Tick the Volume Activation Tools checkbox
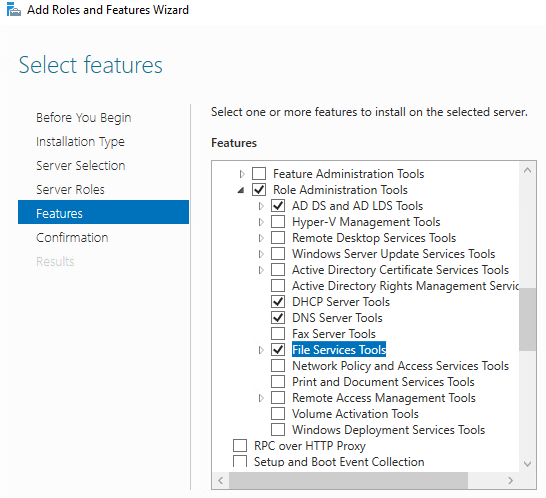This screenshot has height=498, width=546. coord(278,414)
